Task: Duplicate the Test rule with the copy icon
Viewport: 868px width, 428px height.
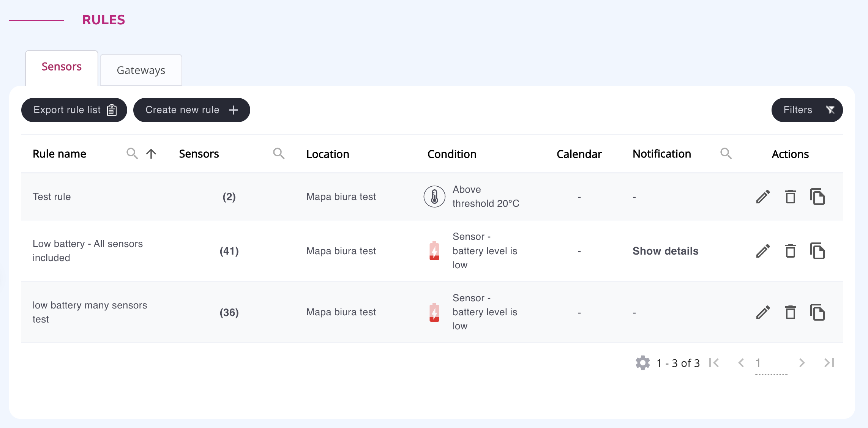Action: 817,197
